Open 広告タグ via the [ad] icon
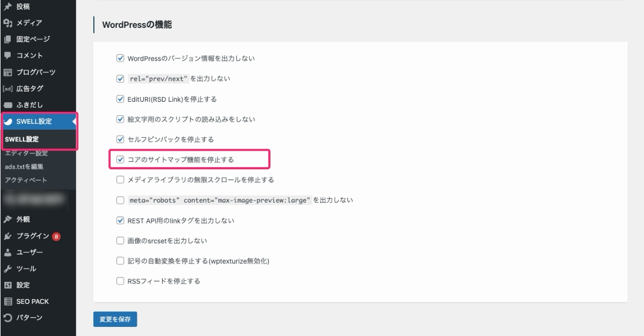Viewport: 644px width, 336px height. tap(6, 88)
